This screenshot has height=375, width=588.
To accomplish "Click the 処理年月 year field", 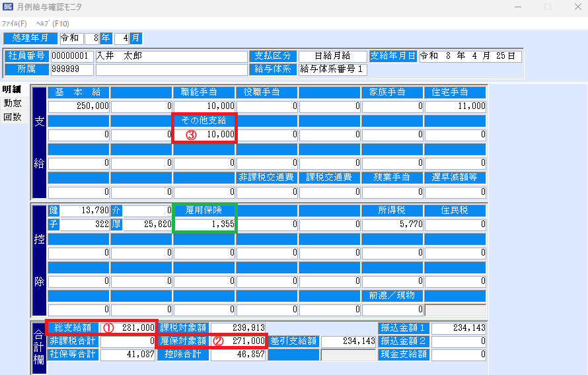I will pos(92,38).
